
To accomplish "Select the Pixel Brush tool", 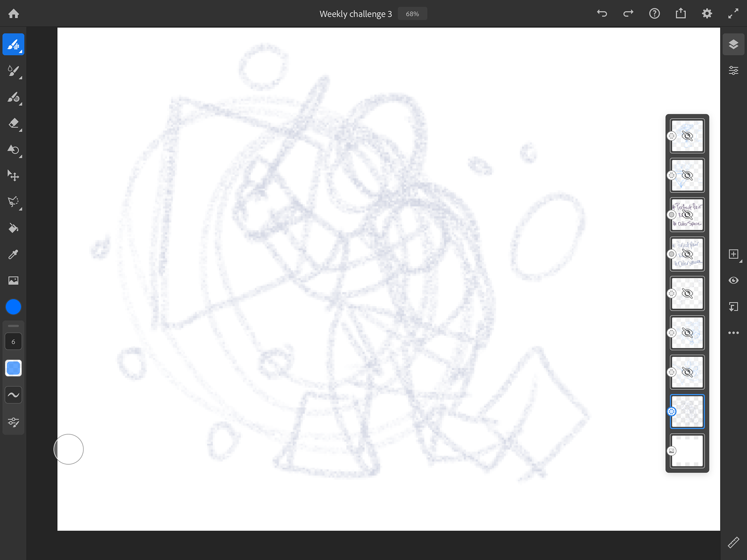I will 14,45.
